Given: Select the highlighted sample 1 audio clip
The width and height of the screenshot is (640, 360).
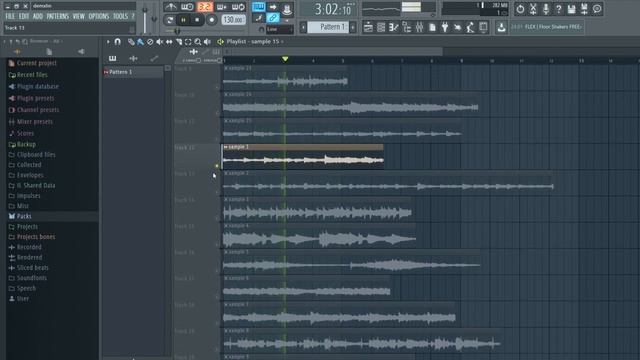Looking at the screenshot, I should (x=303, y=156).
